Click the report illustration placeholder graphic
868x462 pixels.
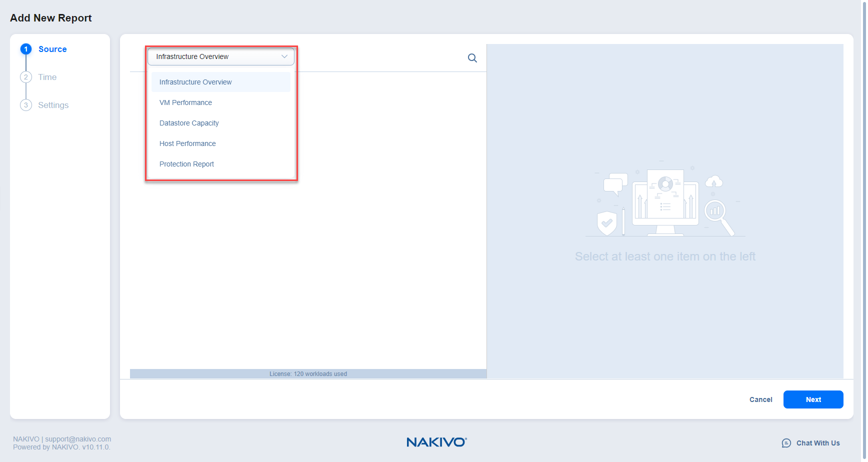[665, 201]
